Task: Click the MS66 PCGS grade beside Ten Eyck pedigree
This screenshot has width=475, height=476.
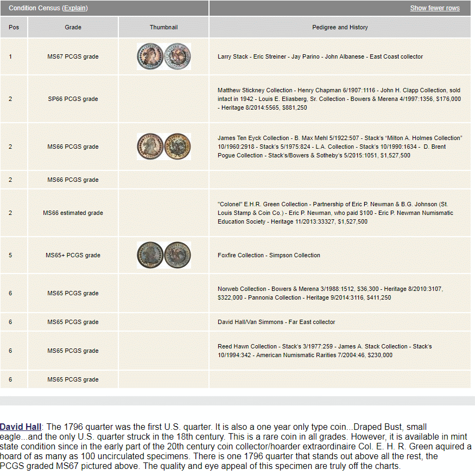Action: coord(73,147)
